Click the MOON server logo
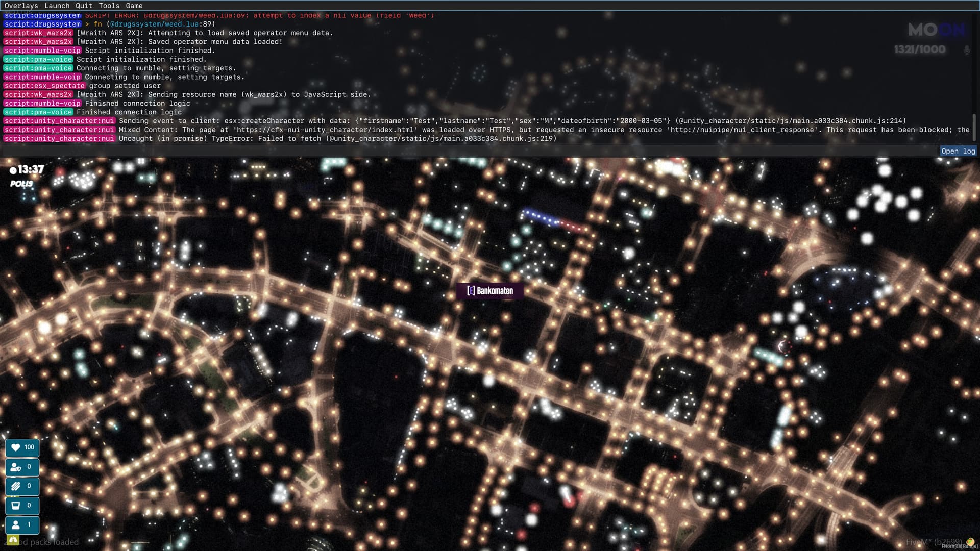Viewport: 980px width, 551px height. 936,30
